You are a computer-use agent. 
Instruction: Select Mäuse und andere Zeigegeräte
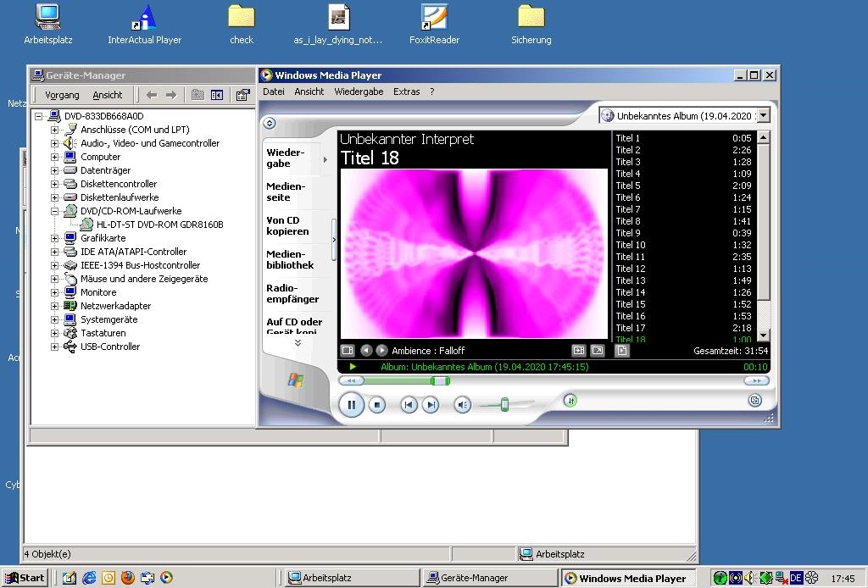pos(144,279)
